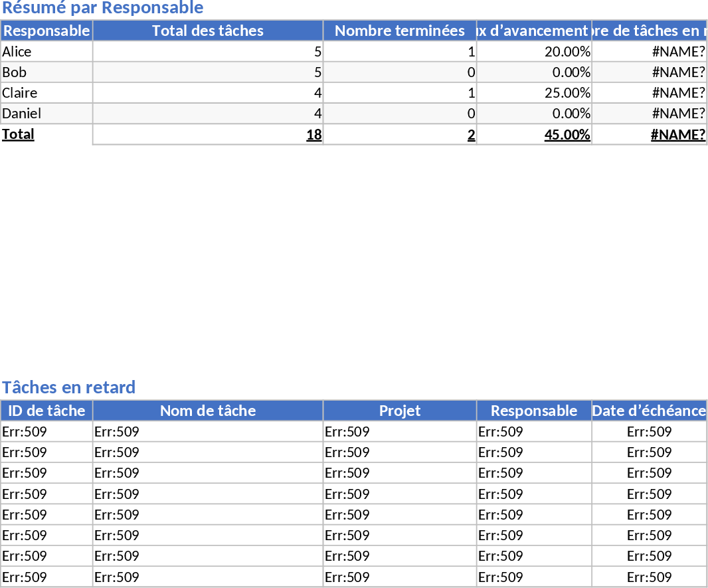Image resolution: width=708 pixels, height=588 pixels.
Task: Click the Nom de tâche header cell
Action: 207,411
